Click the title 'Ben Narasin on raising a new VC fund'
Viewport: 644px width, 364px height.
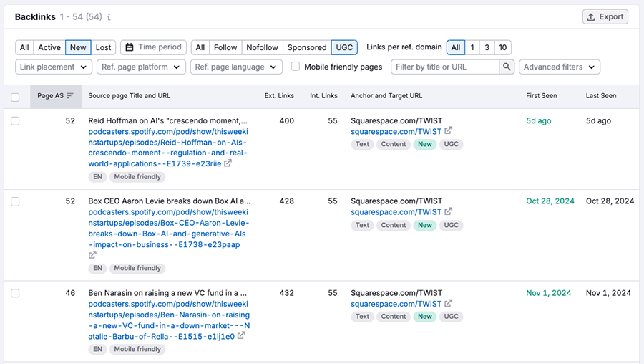tap(167, 293)
